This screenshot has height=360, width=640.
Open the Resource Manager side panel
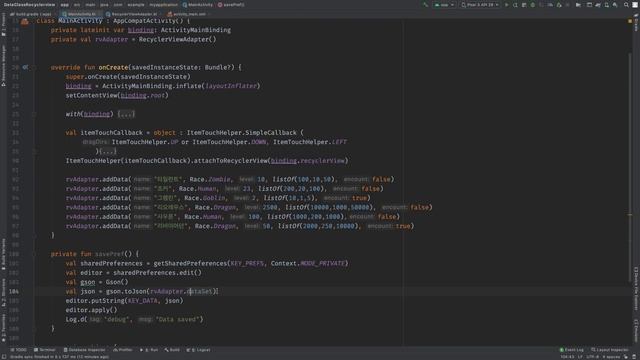[4, 65]
